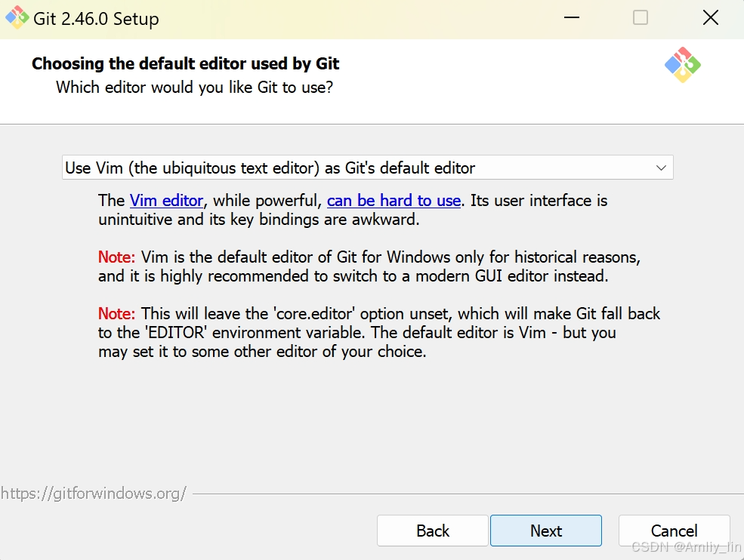Cancel the Git installation

tap(674, 531)
